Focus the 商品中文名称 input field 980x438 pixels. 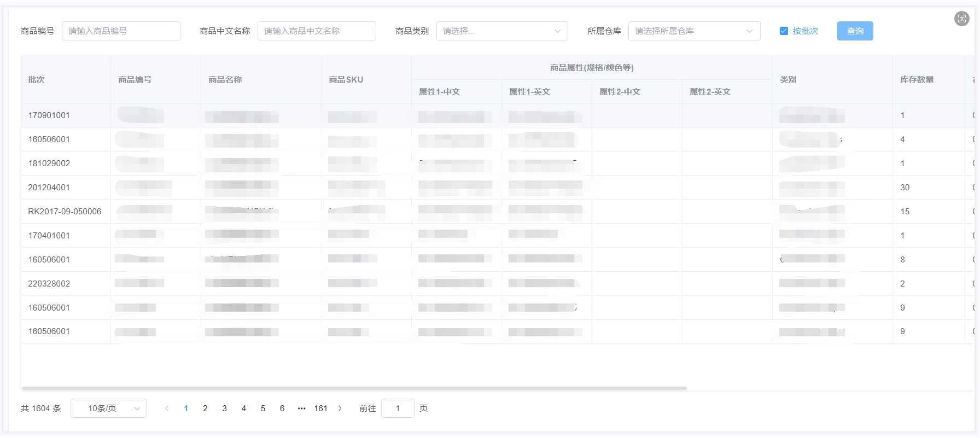[x=317, y=31]
